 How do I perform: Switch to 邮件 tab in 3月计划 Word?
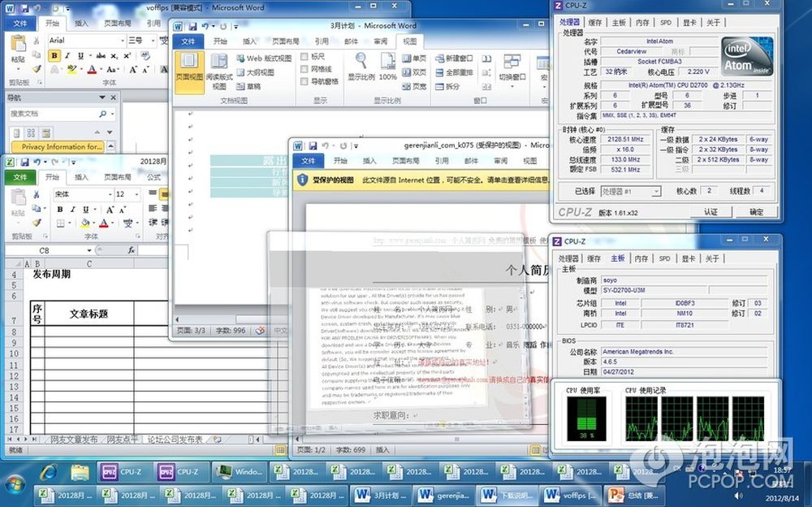tap(351, 41)
